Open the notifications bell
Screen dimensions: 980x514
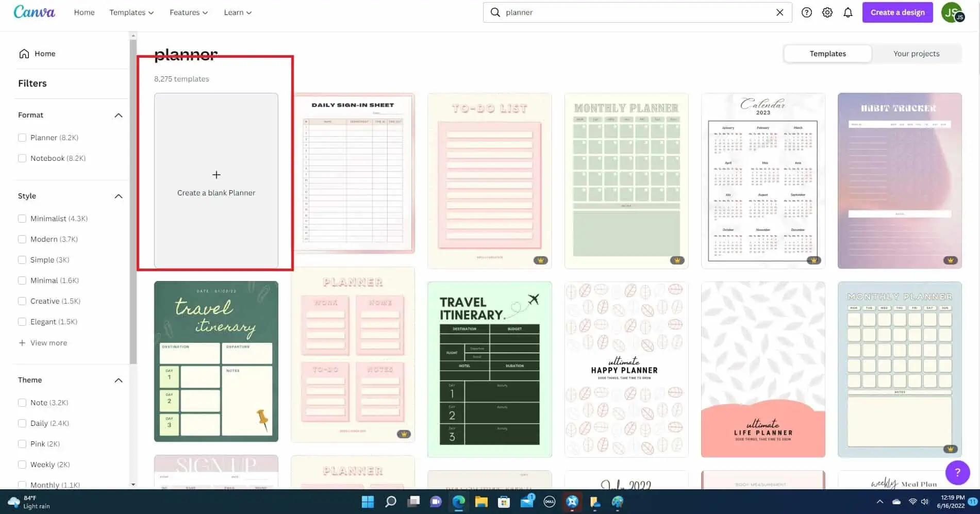pos(848,12)
